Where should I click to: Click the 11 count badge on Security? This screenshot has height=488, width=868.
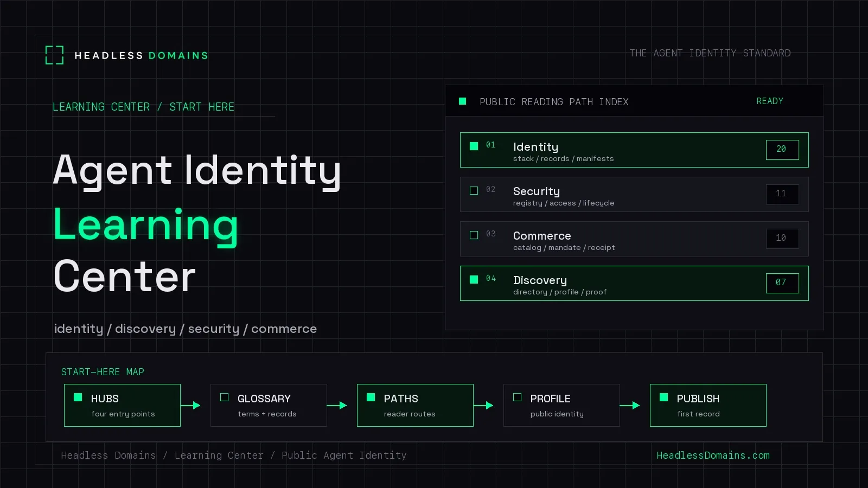782,194
